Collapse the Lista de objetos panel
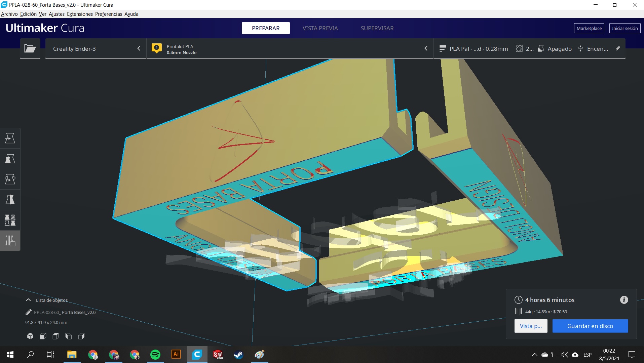The height and width of the screenshot is (363, 644). 28,300
